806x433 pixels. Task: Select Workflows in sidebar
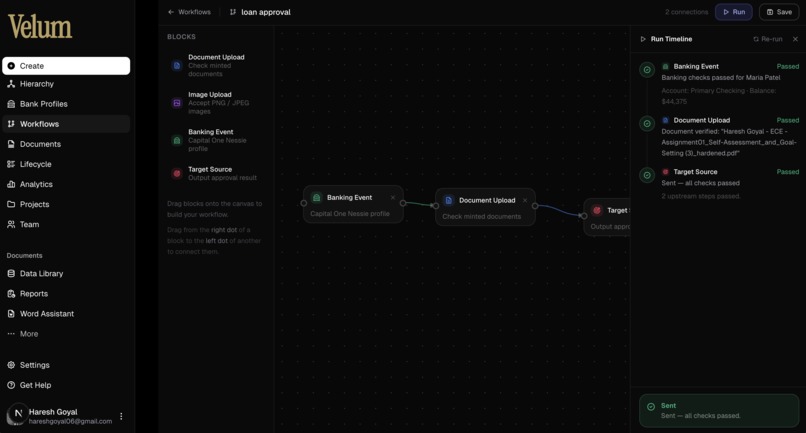click(x=66, y=124)
